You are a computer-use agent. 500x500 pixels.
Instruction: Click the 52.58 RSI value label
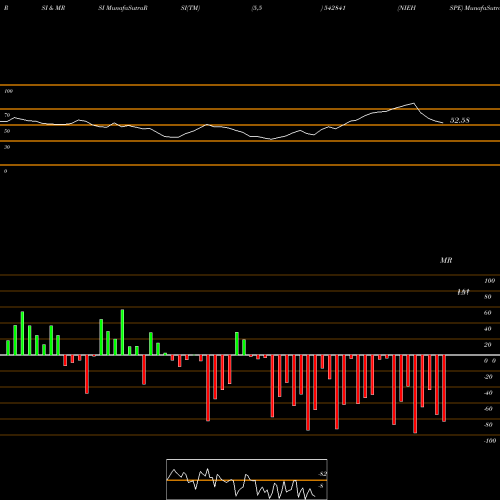point(460,120)
